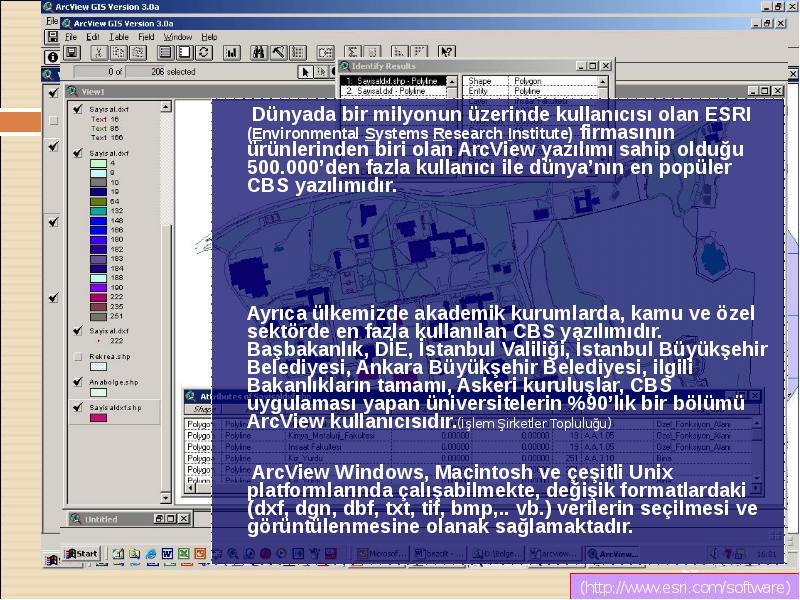
Task: Uncheck the Sayisal.dxf theme with point symbol 222
Action: pos(78,331)
